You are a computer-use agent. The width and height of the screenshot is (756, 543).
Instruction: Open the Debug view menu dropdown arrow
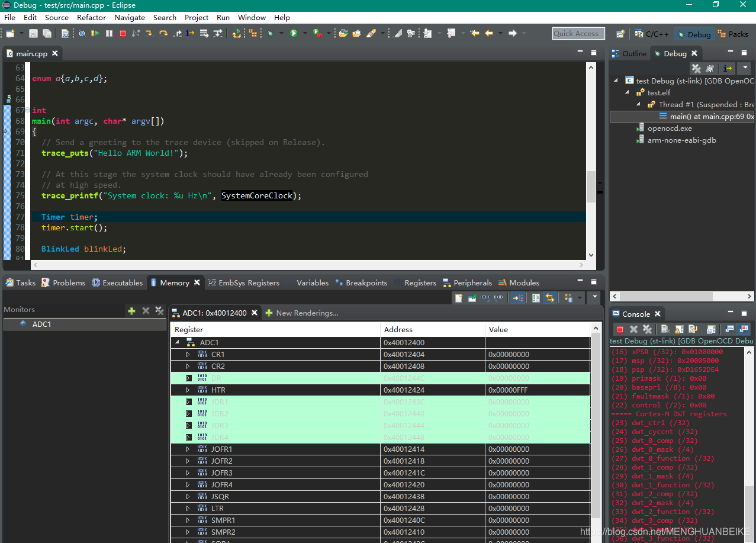[x=744, y=69]
